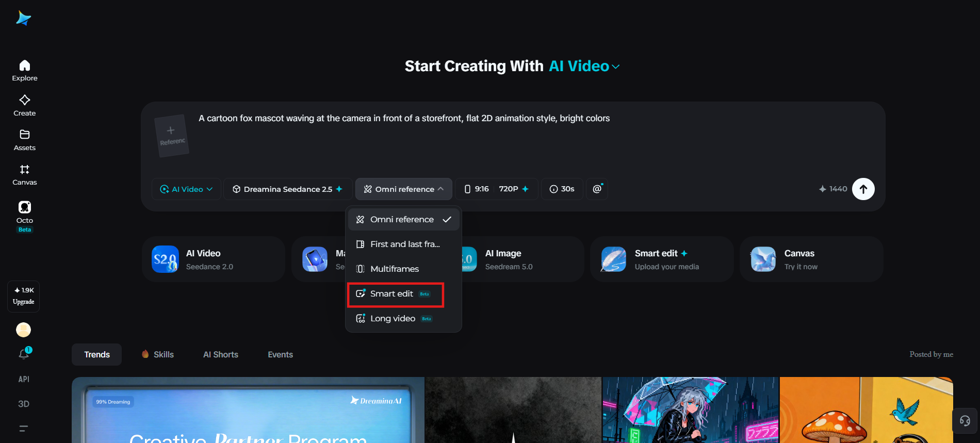980x443 pixels.
Task: Expand the sidebar menu icon
Action: 24,429
